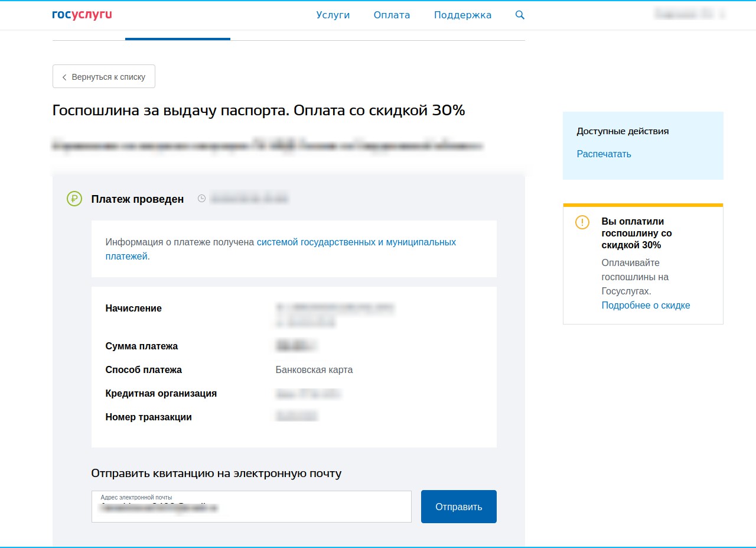The height and width of the screenshot is (548, 756).
Task: Click the search magnifier icon
Action: (520, 15)
